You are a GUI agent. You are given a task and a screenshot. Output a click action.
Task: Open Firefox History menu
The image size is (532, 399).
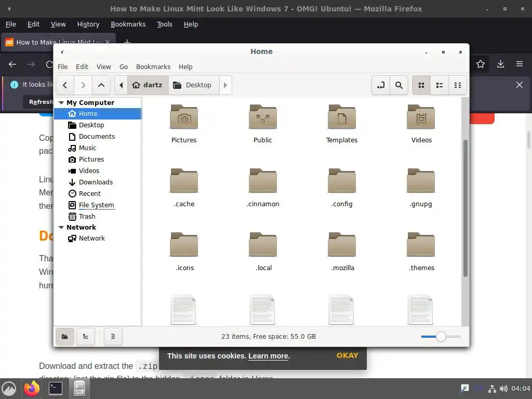[x=88, y=24]
